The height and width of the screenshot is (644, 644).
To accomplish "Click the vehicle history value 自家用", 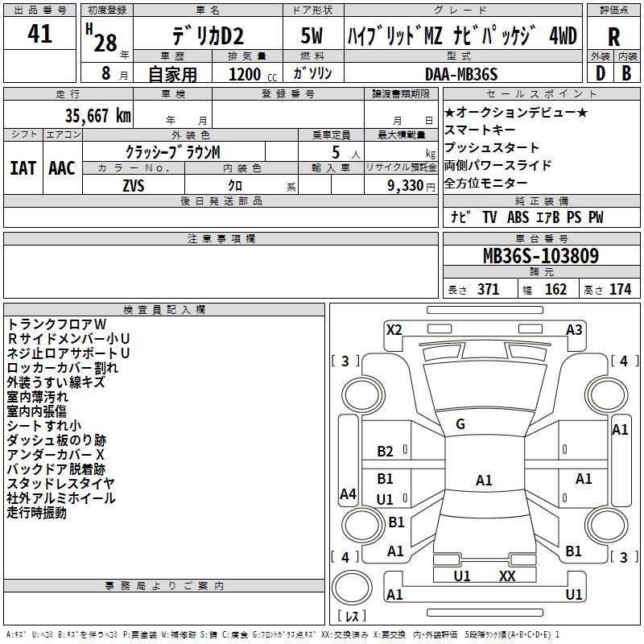I will coord(172,74).
